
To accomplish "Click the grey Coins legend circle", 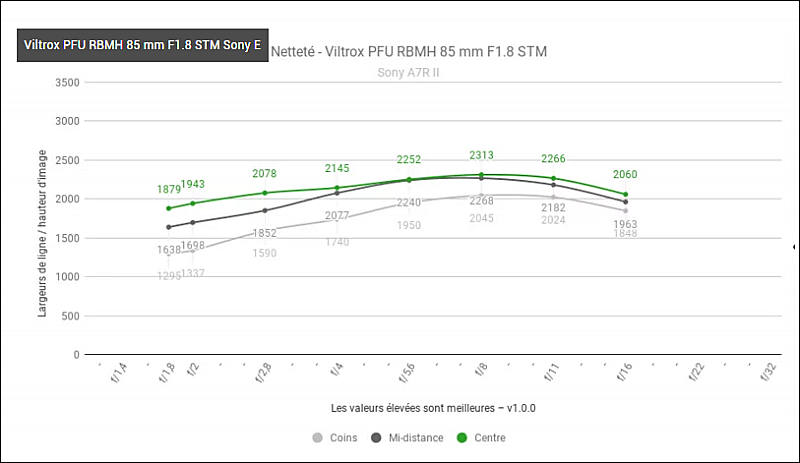I will [x=317, y=437].
